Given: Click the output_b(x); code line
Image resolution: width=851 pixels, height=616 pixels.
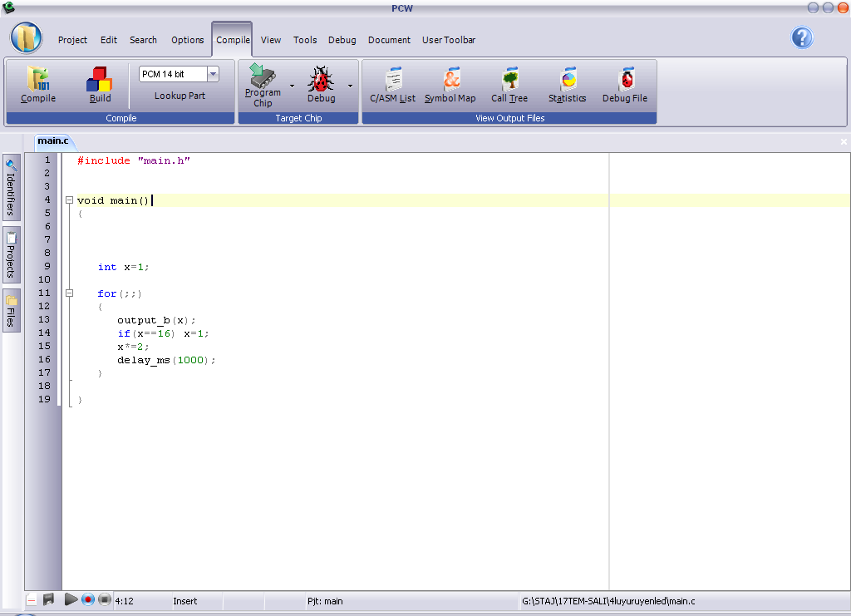Looking at the screenshot, I should 156,320.
